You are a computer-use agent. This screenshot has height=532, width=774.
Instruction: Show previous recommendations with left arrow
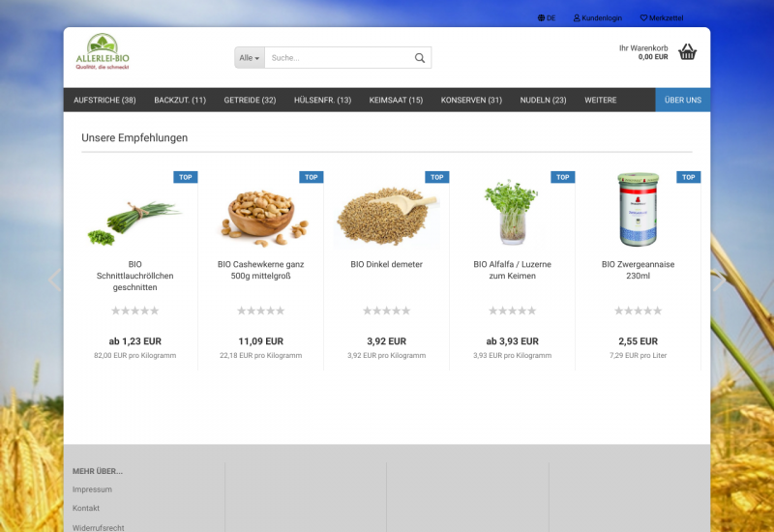(54, 281)
